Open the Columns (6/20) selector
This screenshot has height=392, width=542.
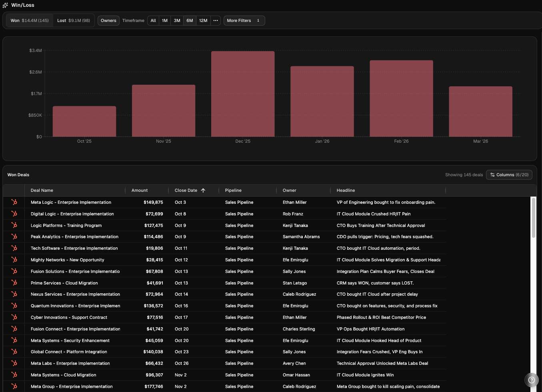coord(509,175)
